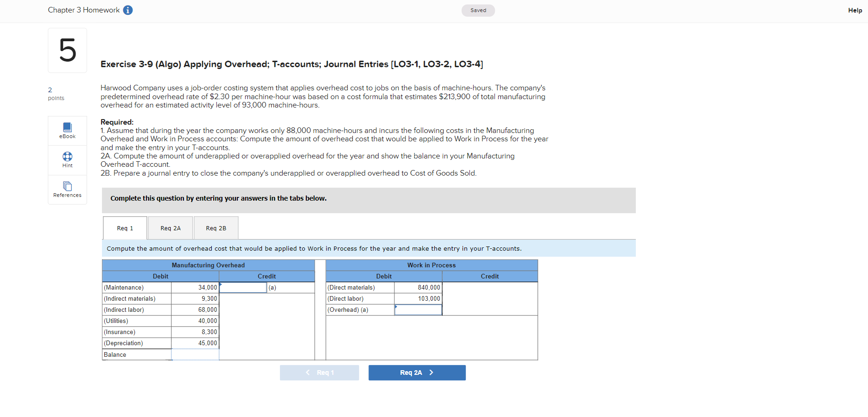Screen dimensions: 868x417
Task: Click the question number 5 box
Action: coord(67,50)
